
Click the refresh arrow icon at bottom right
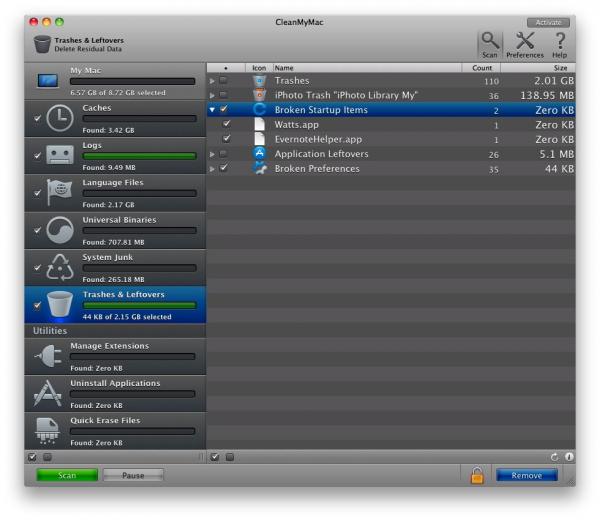[x=554, y=457]
